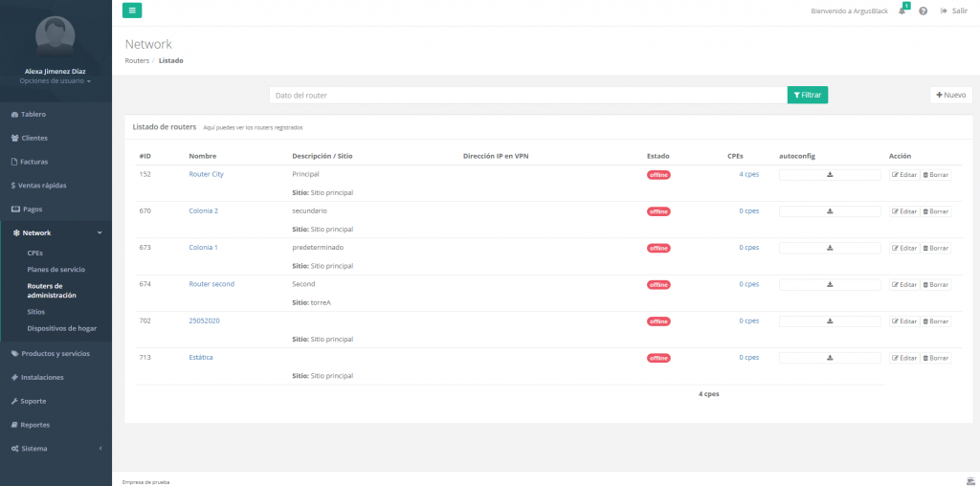Download autoconfig for Router City

[x=830, y=175]
